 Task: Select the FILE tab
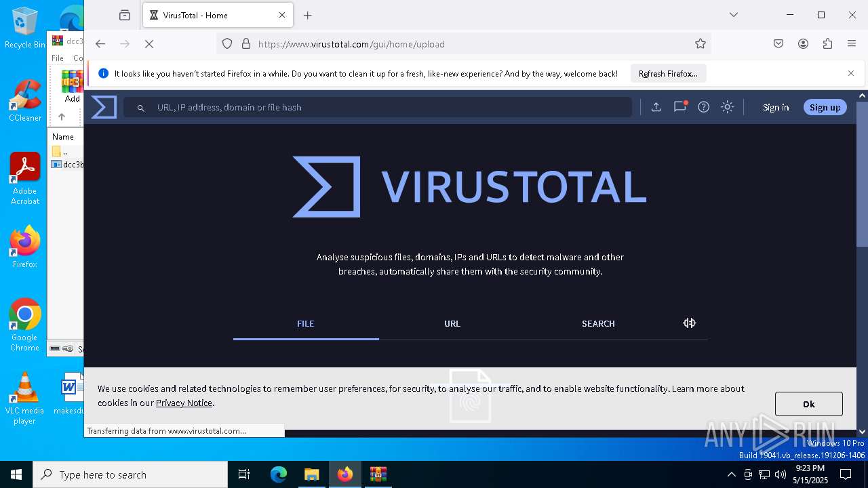[306, 323]
